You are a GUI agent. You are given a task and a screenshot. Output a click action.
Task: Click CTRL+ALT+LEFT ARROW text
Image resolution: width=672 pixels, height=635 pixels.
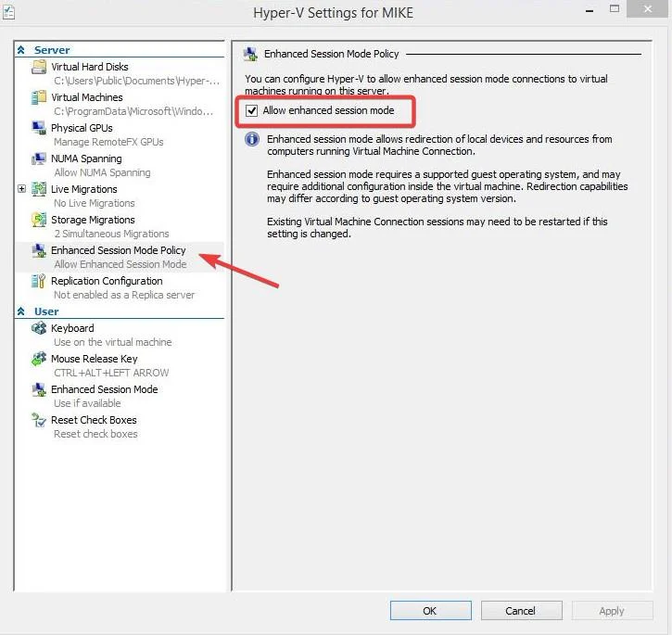coord(111,373)
